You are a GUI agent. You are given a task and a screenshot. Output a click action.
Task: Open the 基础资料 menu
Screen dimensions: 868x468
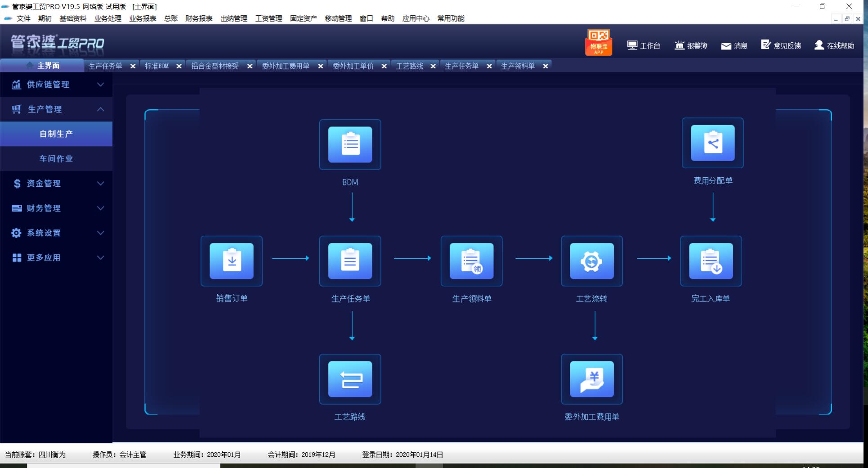point(73,18)
